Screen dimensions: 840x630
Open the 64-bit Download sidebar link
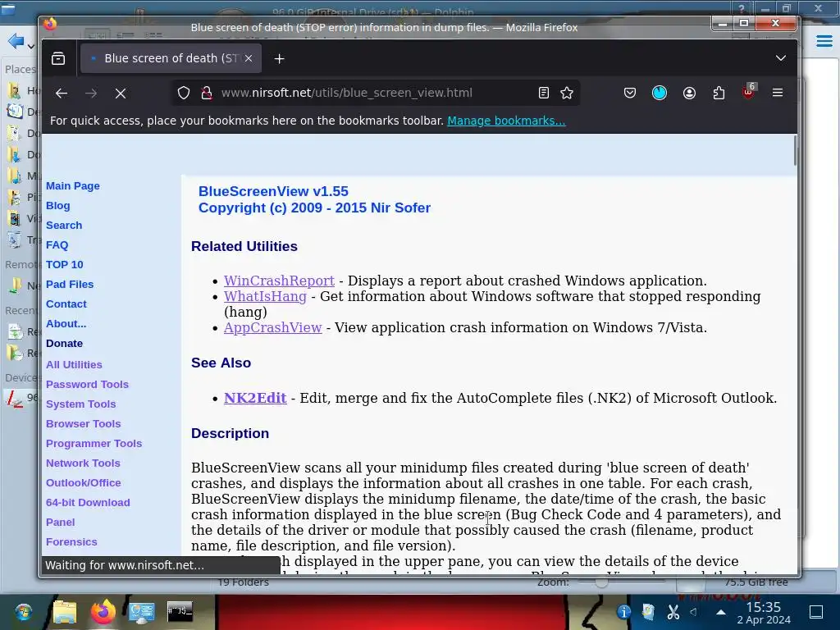coord(88,503)
